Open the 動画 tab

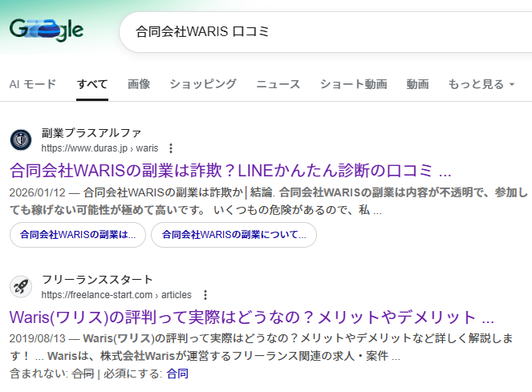(x=418, y=84)
